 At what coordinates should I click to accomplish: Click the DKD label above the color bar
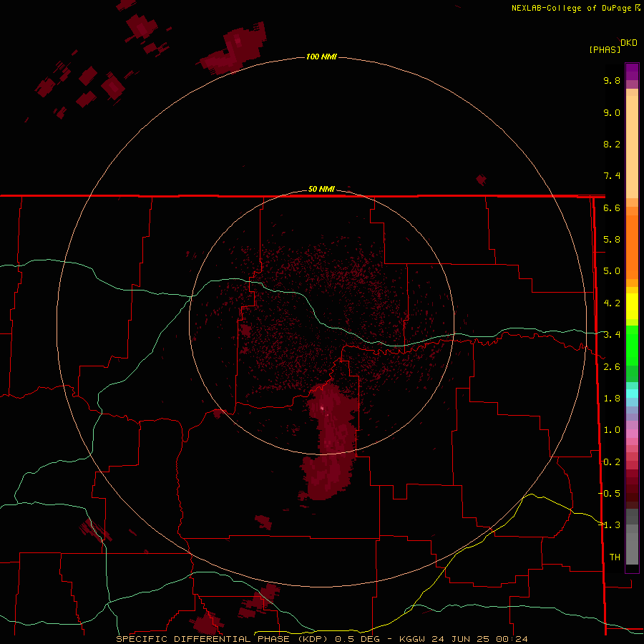pyautogui.click(x=629, y=43)
